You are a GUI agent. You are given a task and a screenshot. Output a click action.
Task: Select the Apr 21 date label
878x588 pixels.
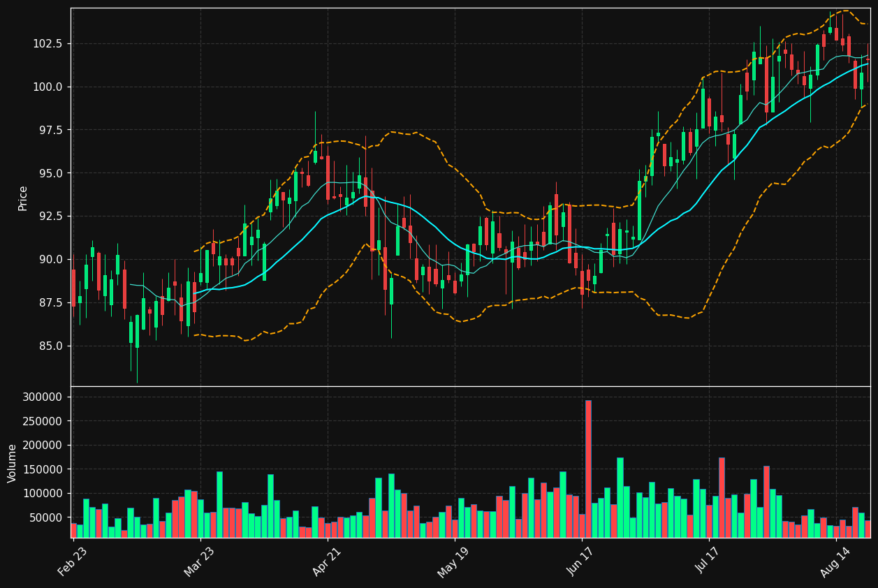tap(327, 561)
